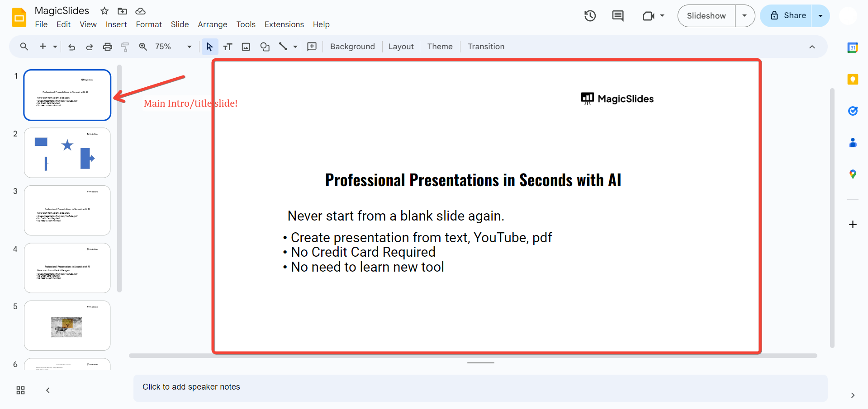Search the menus magnifier icon
Image resolution: width=868 pixels, height=409 pixels.
pyautogui.click(x=24, y=47)
